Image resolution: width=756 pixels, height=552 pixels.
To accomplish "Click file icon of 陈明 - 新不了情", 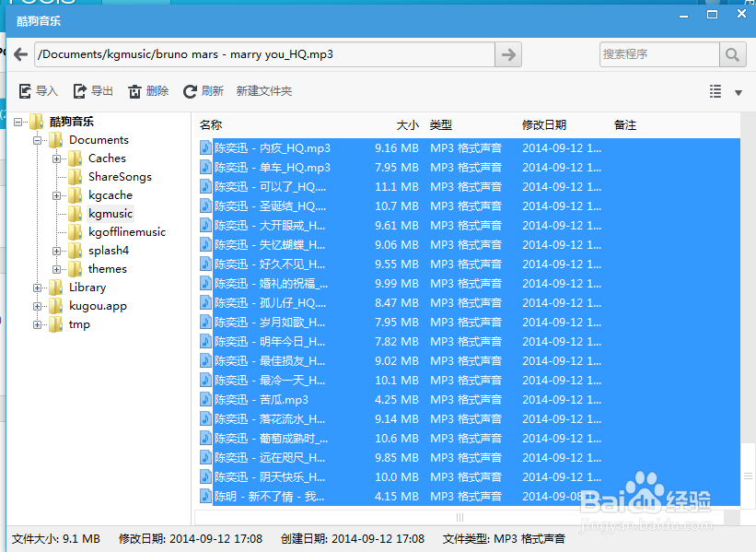I will [x=206, y=496].
